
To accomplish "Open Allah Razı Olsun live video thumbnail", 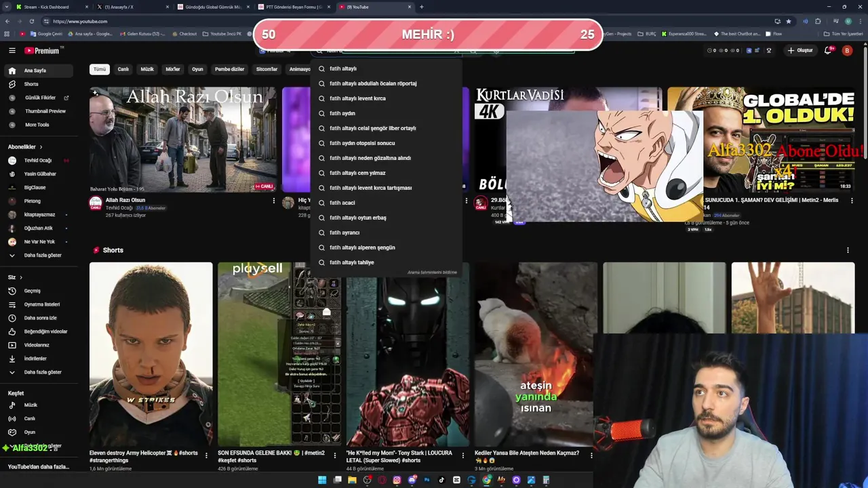I will point(183,140).
